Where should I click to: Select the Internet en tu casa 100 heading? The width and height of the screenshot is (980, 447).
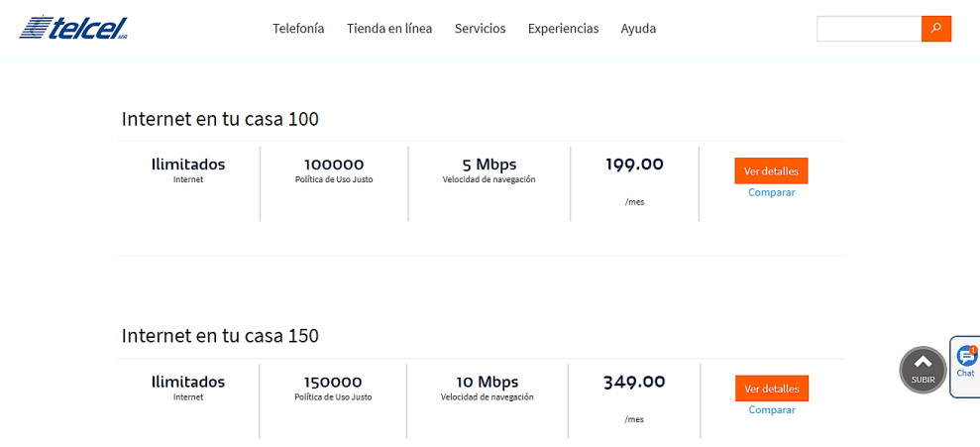(220, 119)
